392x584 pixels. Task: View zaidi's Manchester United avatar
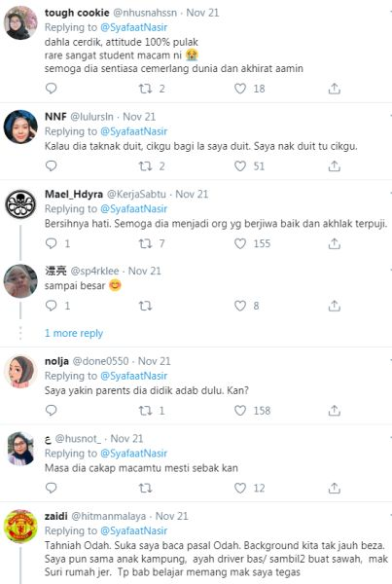(x=20, y=526)
